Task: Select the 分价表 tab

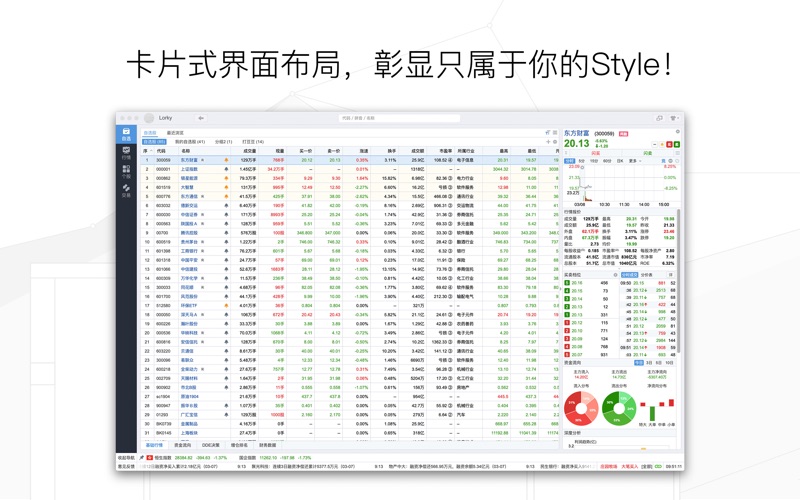Action: 646,274
